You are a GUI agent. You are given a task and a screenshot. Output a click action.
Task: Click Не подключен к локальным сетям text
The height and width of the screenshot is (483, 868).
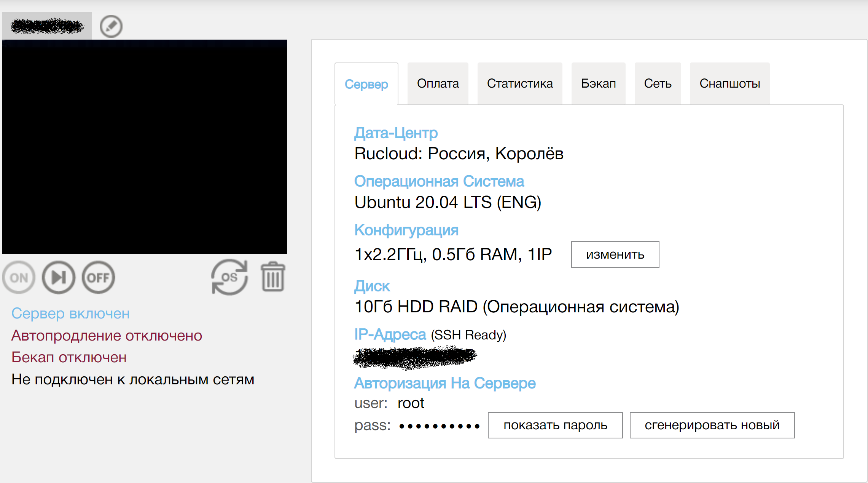point(133,379)
